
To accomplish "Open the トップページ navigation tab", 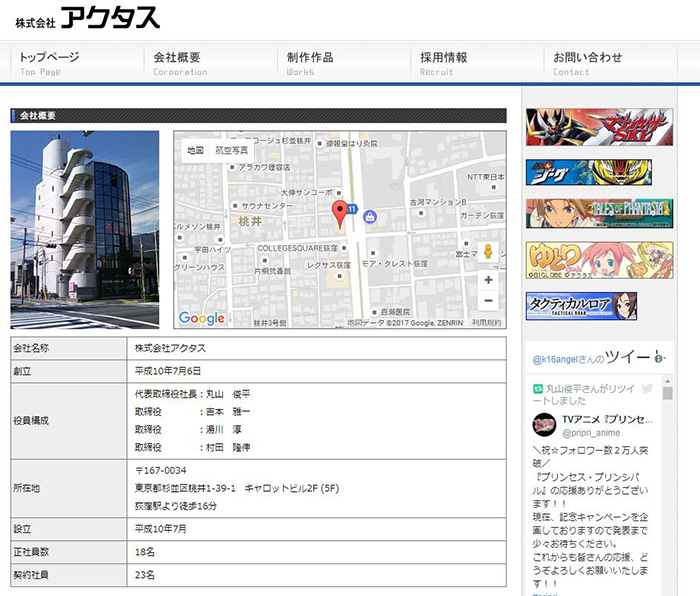I will point(49,62).
